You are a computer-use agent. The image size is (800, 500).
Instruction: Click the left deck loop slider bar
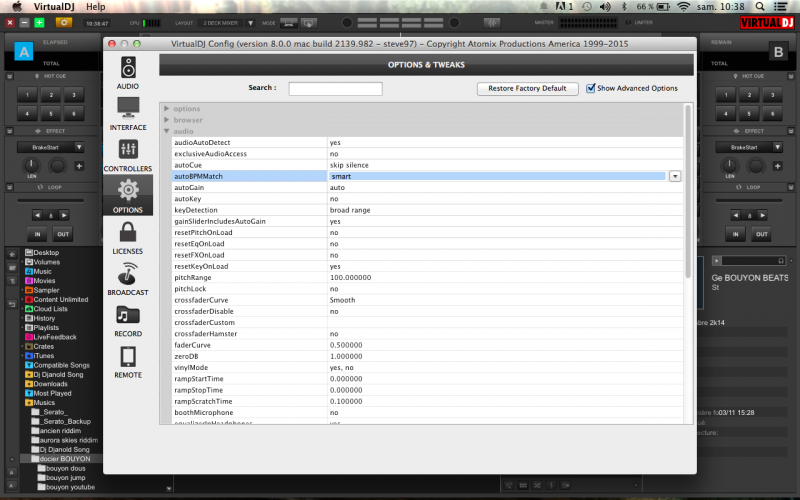pos(50,200)
